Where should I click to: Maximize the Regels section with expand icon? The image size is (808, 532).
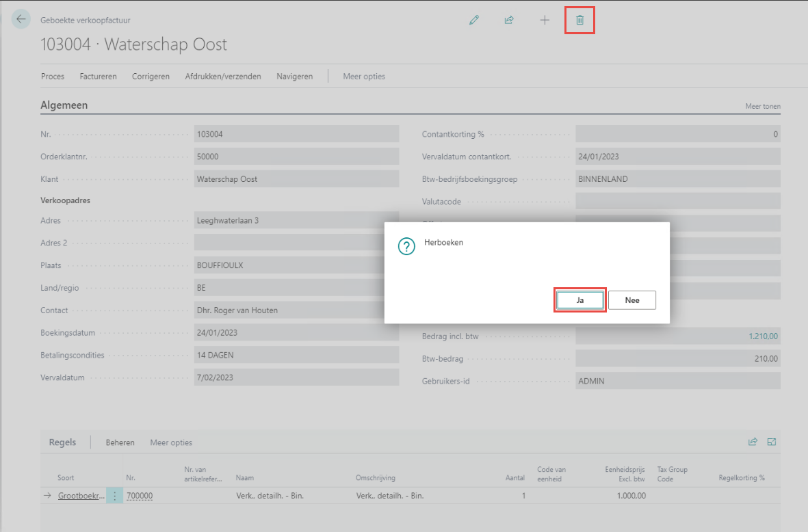(x=772, y=442)
